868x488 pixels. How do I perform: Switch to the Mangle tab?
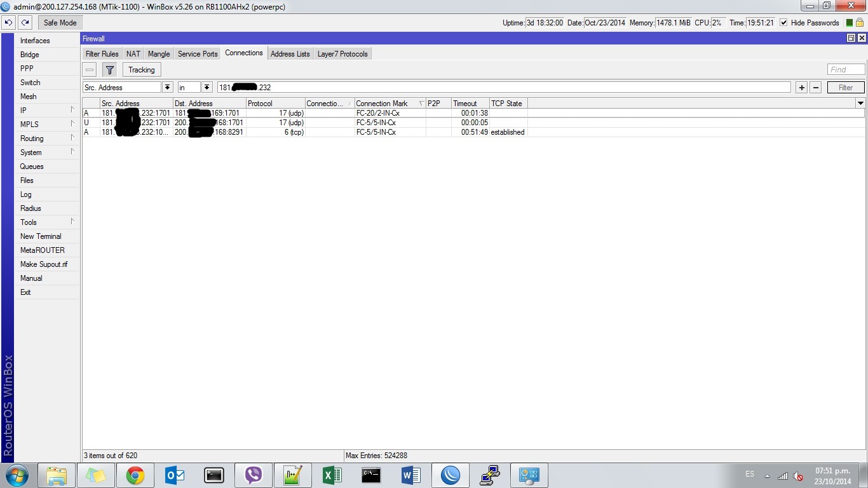click(x=159, y=54)
